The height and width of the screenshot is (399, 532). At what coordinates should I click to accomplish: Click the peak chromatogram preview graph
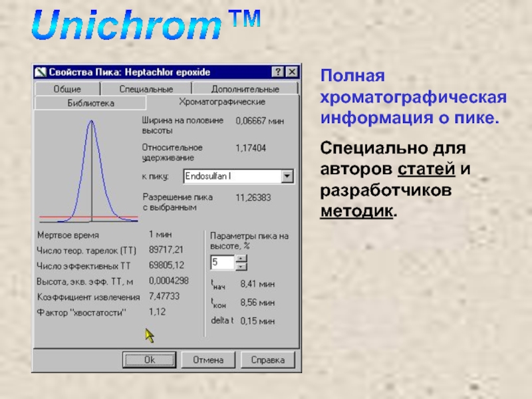(x=89, y=171)
